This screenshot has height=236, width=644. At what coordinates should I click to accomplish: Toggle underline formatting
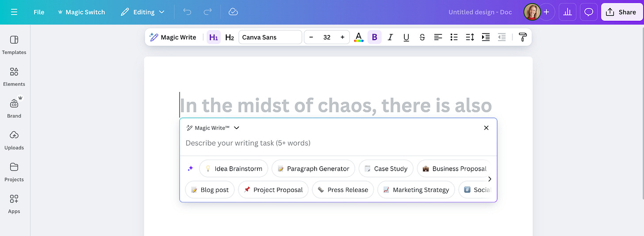click(406, 37)
